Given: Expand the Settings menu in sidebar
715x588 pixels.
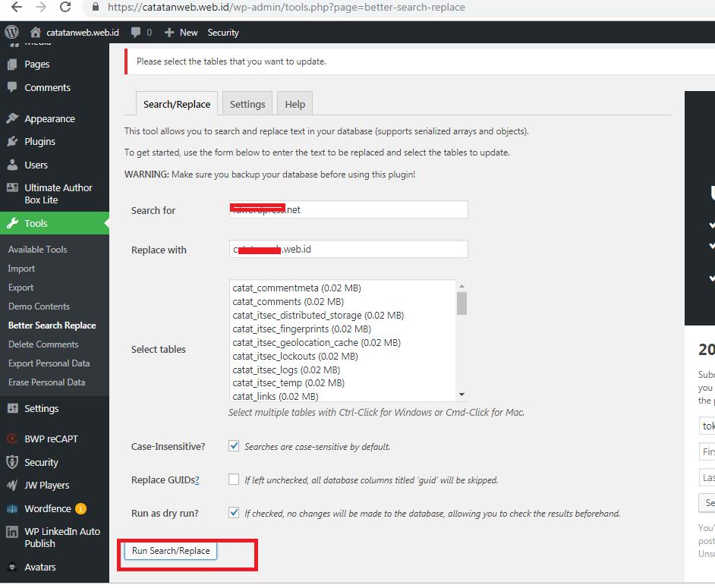Looking at the screenshot, I should click(41, 409).
